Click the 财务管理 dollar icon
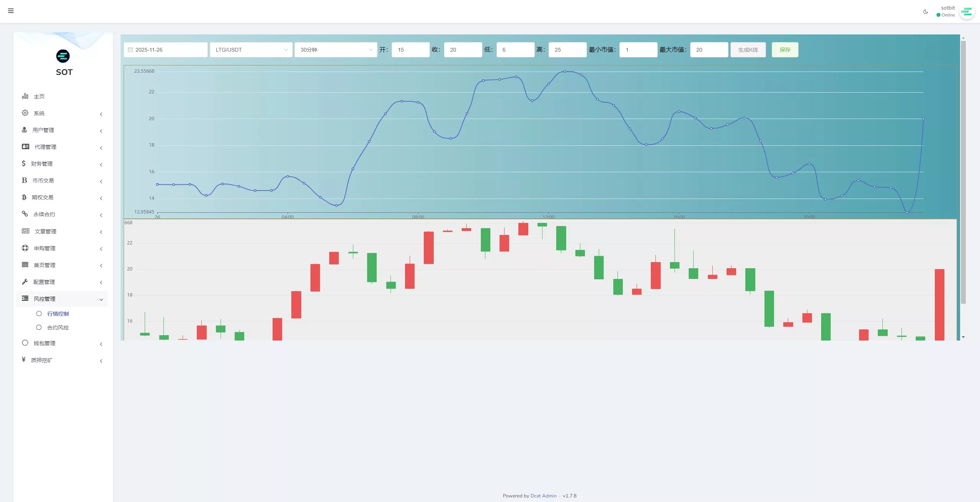Image resolution: width=980 pixels, height=502 pixels. (24, 163)
